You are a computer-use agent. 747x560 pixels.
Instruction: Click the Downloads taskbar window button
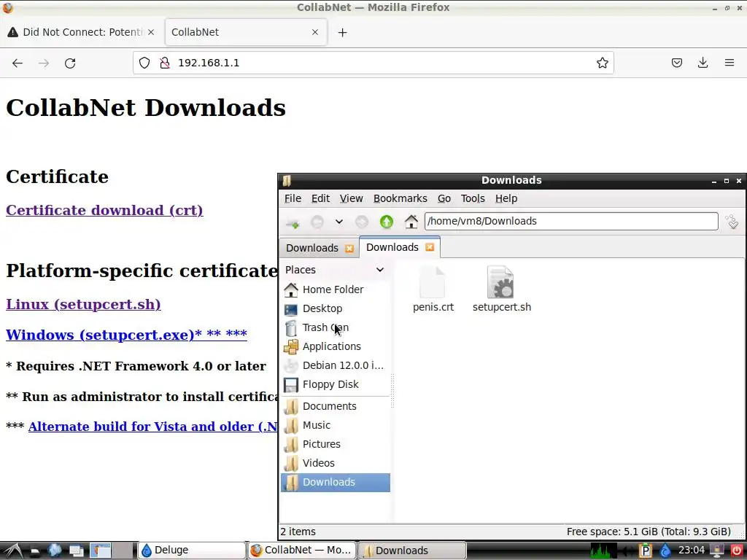click(411, 551)
